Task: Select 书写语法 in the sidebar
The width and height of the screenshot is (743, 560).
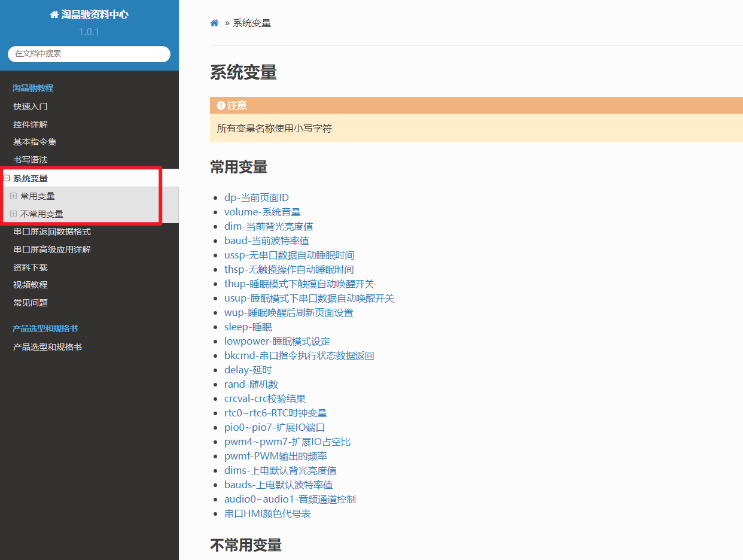Action: [31, 160]
